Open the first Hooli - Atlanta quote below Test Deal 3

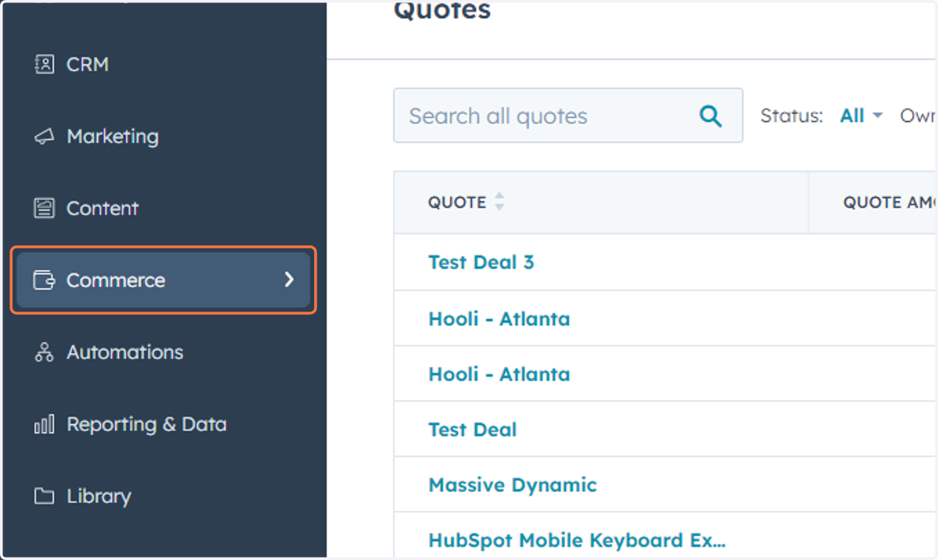pyautogui.click(x=499, y=319)
